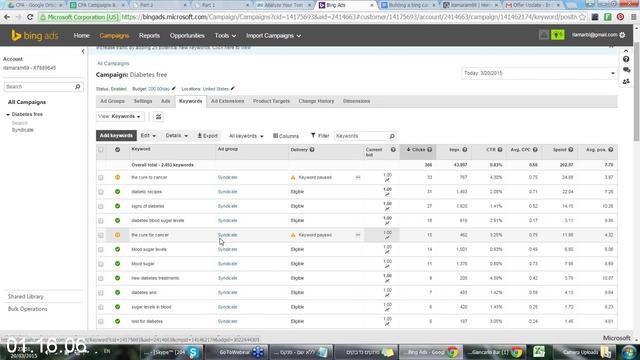Screen dimensions: 640x360
Task: Click the Export button
Action: pos(208,136)
